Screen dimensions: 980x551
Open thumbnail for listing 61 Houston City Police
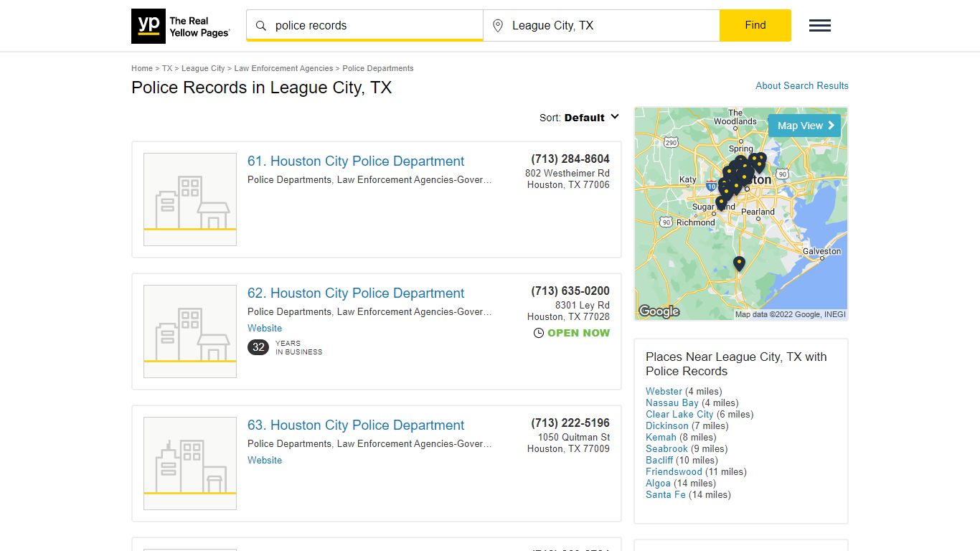click(x=190, y=199)
